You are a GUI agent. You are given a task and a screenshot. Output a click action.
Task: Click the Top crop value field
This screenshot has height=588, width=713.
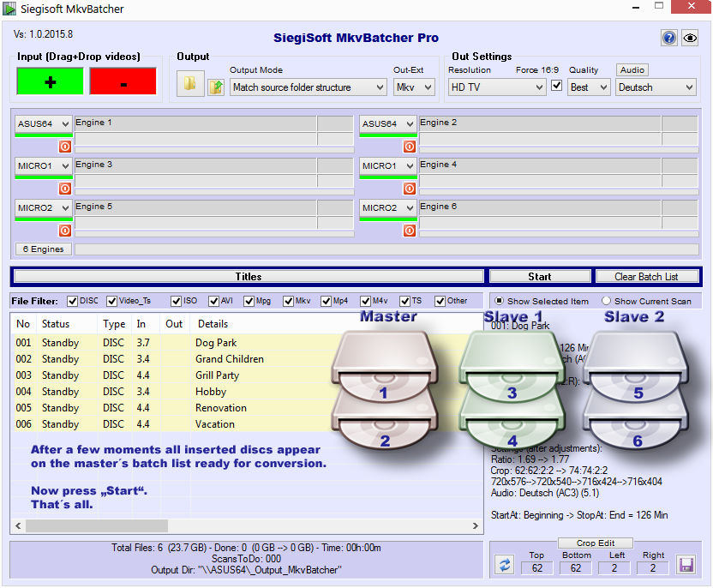tap(537, 568)
